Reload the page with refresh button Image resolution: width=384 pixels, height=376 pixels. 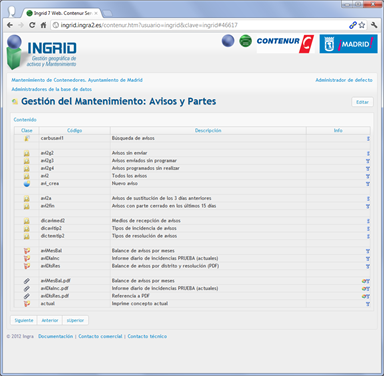(32, 25)
